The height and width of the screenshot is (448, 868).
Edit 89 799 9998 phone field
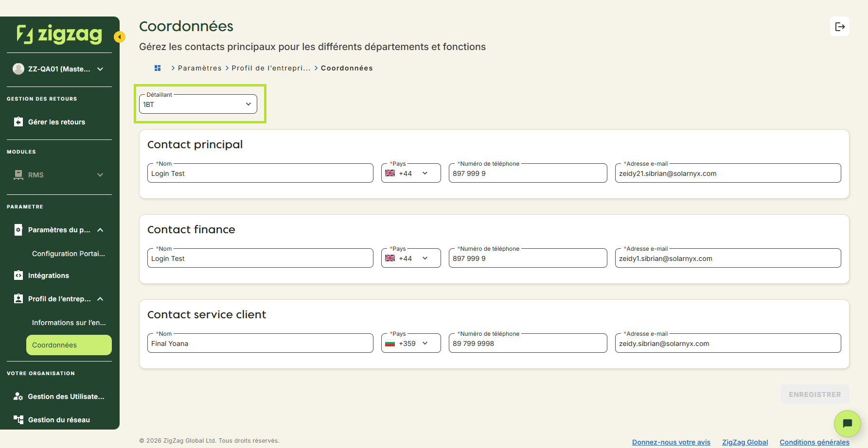528,343
